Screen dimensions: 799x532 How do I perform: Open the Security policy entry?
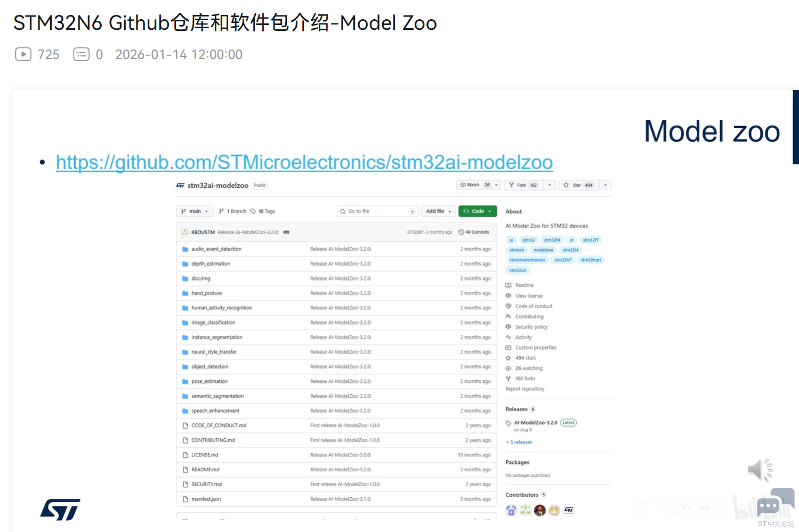[531, 327]
